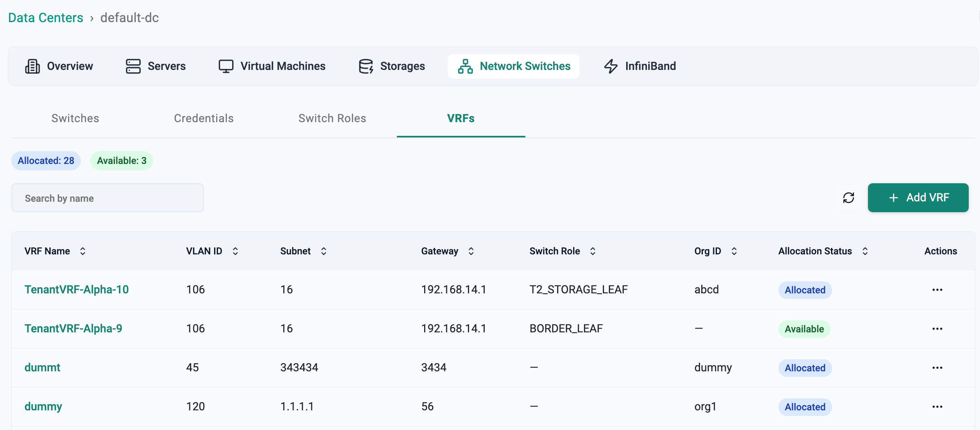Viewport: 980px width, 430px height.
Task: Go to the Credentials sub-tab
Action: [x=204, y=119]
